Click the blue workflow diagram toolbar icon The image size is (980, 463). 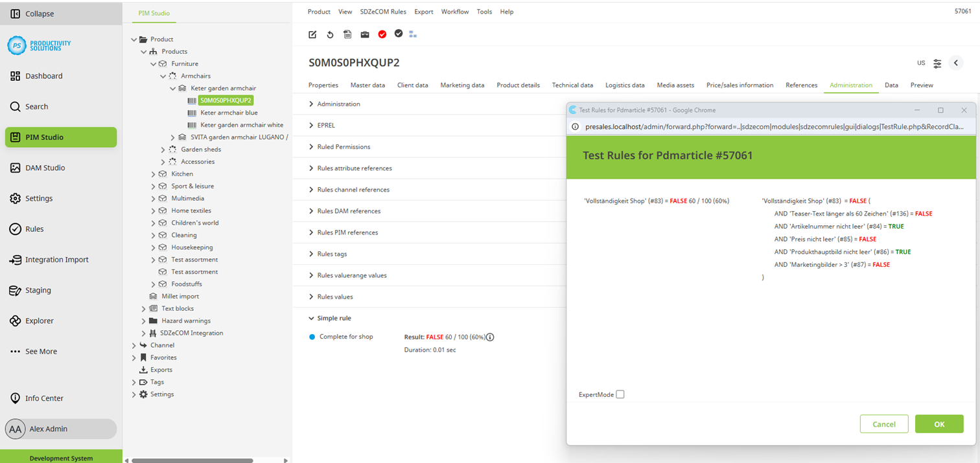(x=413, y=34)
